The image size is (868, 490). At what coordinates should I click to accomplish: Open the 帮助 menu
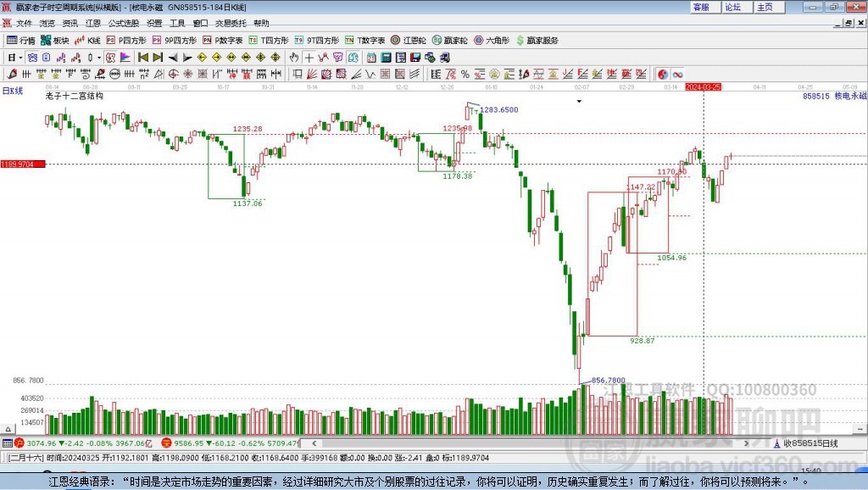coord(261,23)
